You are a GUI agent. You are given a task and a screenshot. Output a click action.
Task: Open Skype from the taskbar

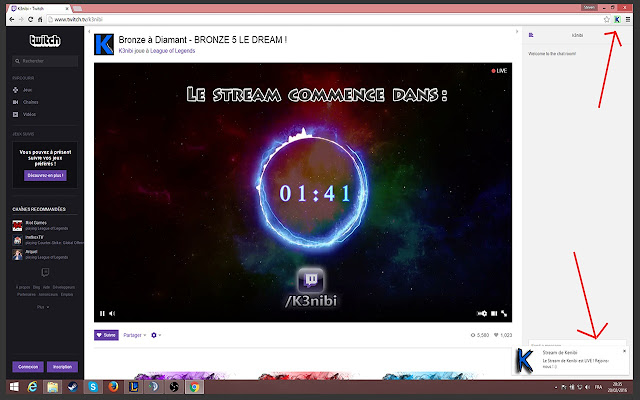(x=93, y=387)
